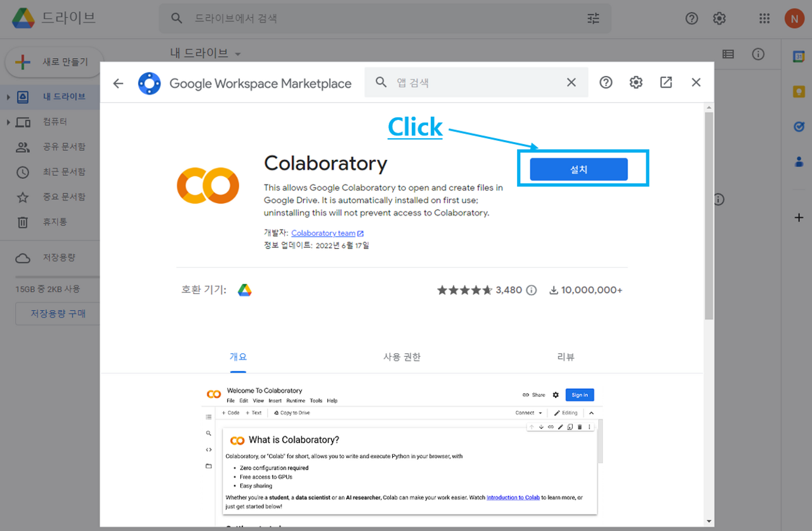This screenshot has height=531, width=812.
Task: Open Marketplace help question mark icon
Action: tap(606, 82)
